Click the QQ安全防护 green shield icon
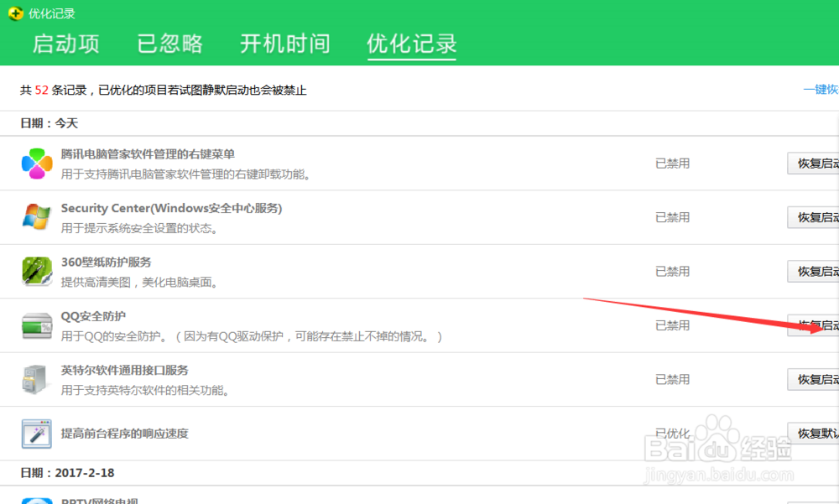 [x=36, y=325]
